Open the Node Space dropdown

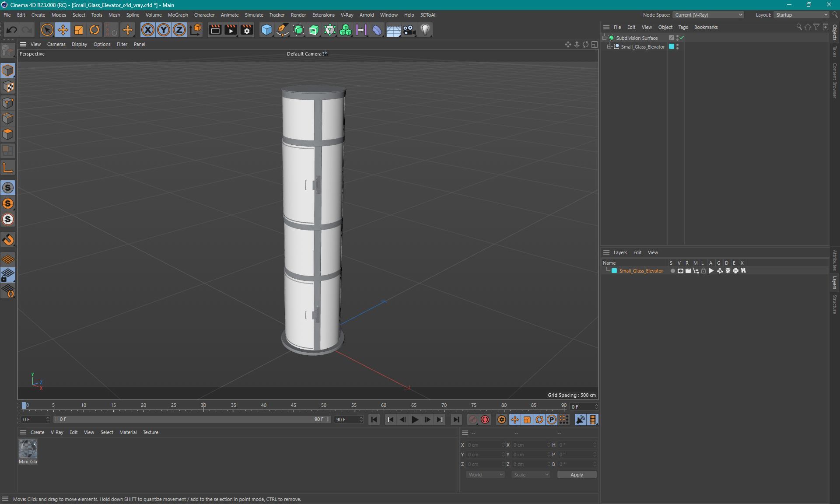pos(708,15)
